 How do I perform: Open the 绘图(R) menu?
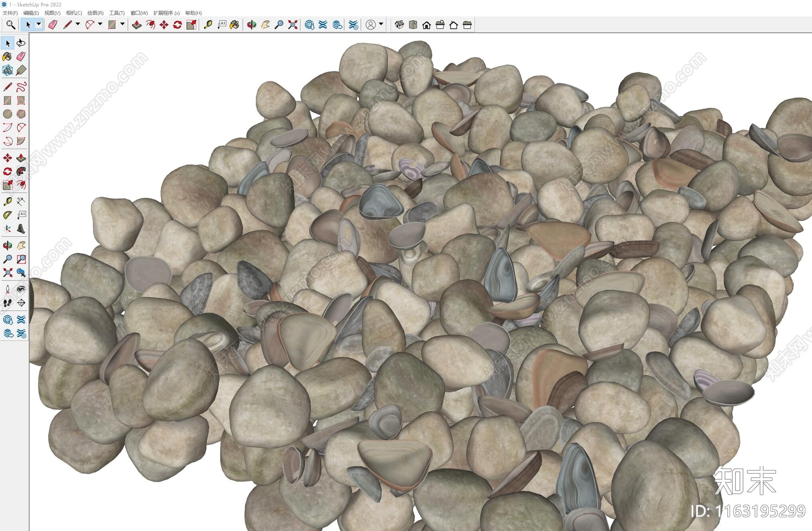(x=95, y=13)
